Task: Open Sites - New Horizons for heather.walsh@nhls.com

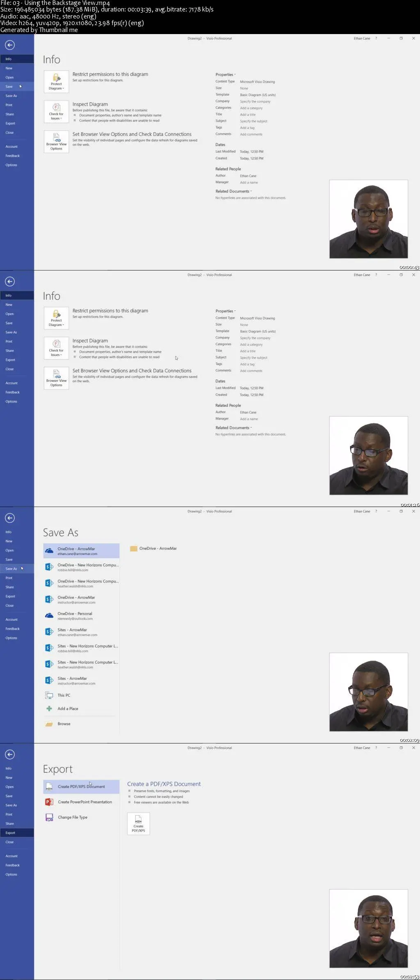Action: point(81,664)
